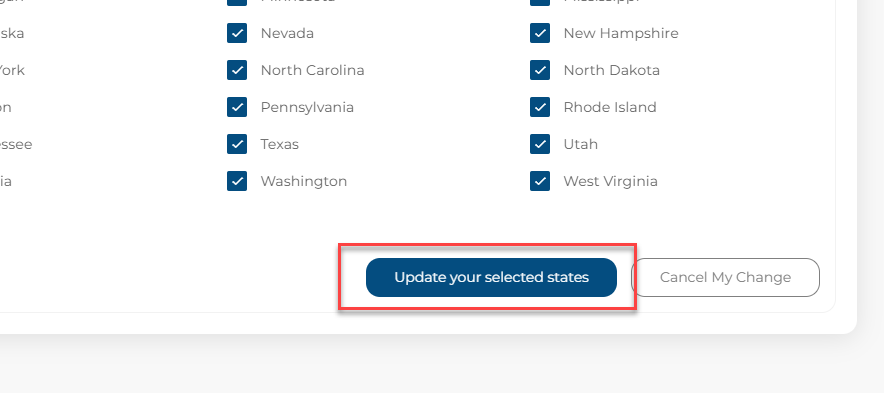Deselect the West Virginia checkbox
884x393 pixels.
tap(540, 181)
